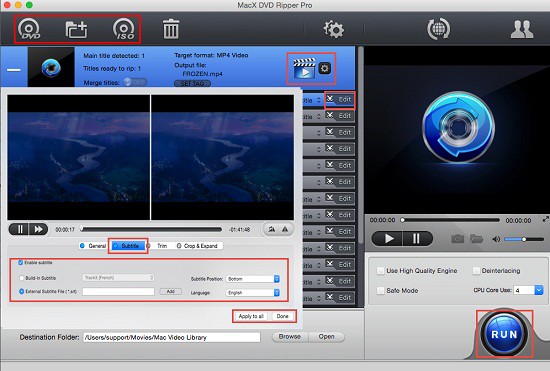Click the Target format: MP4 Video text
550x371 pixels.
[x=211, y=55]
